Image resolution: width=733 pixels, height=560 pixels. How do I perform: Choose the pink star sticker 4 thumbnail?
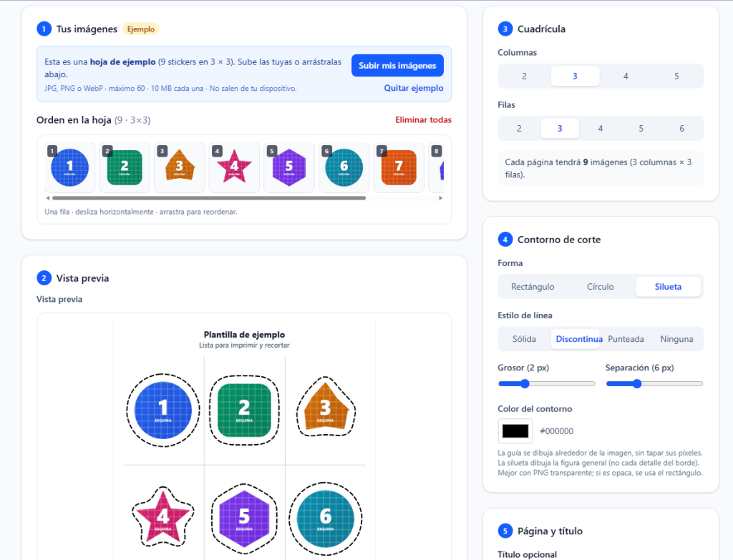[234, 167]
